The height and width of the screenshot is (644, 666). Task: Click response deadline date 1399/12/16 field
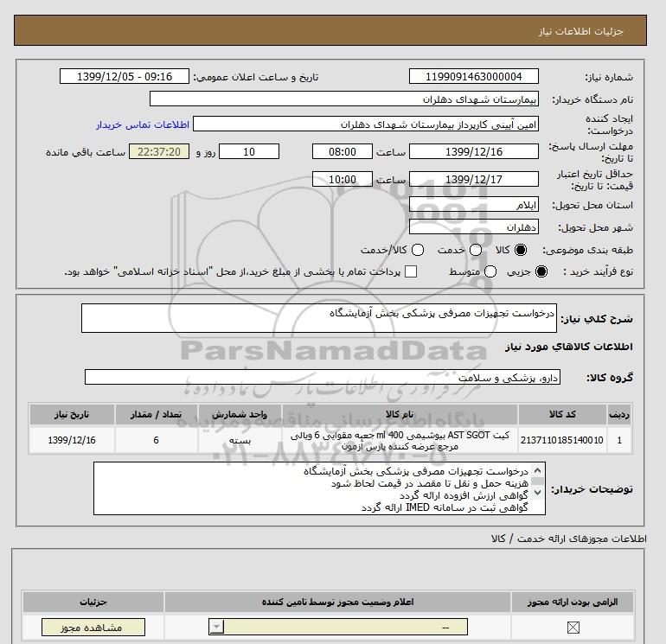474,151
